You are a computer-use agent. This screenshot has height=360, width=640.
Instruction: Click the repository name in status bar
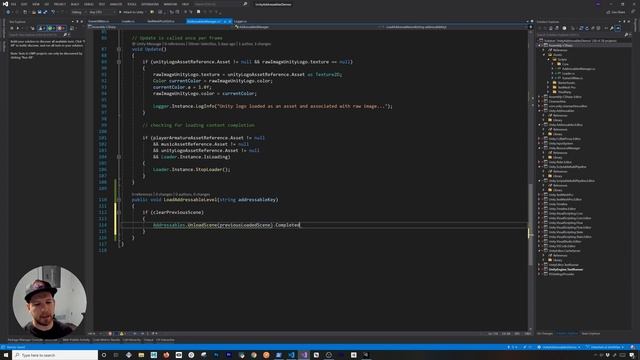click(559, 347)
